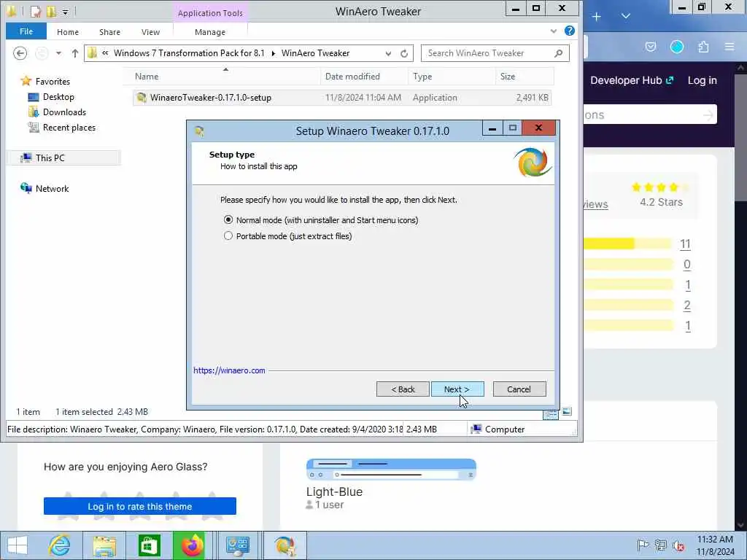Open Developer Hub link in Firefox
747x560 pixels.
632,80
